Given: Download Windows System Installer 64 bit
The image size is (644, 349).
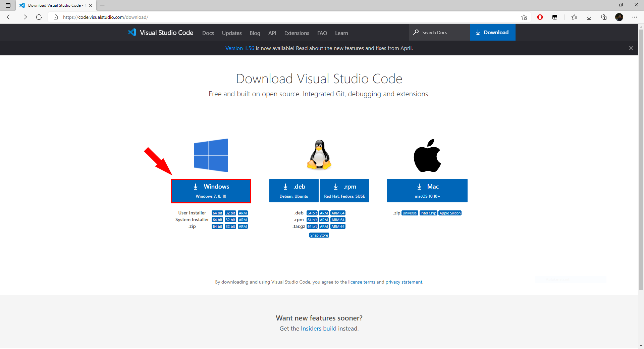Looking at the screenshot, I should point(217,220).
